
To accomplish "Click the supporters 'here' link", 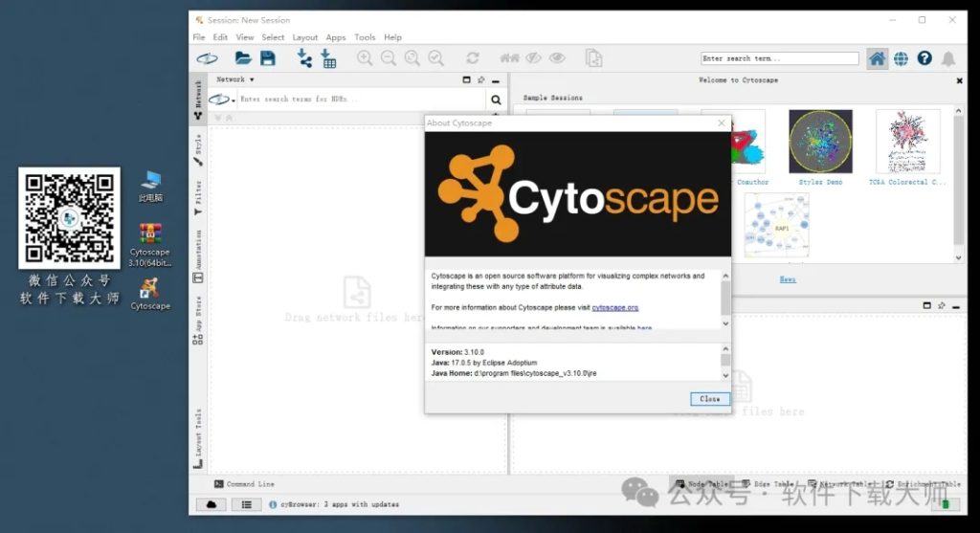I will click(x=644, y=327).
